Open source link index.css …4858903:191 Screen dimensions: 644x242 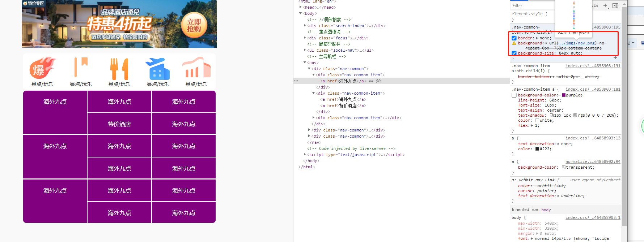[x=593, y=66]
